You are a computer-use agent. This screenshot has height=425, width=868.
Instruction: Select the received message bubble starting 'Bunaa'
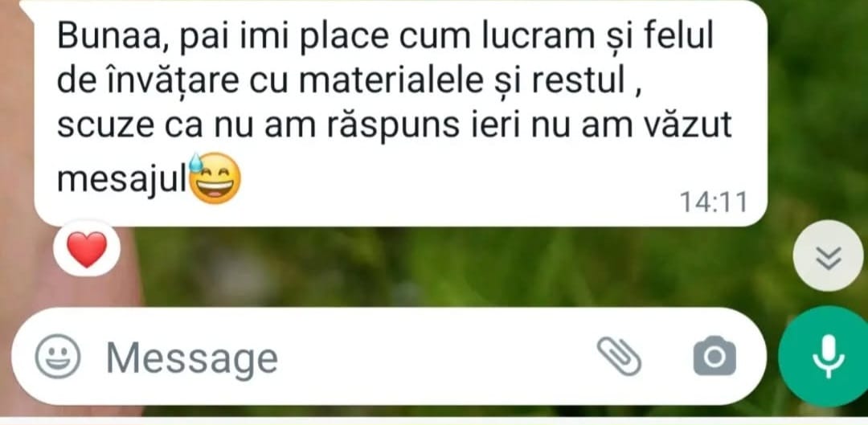400,112
